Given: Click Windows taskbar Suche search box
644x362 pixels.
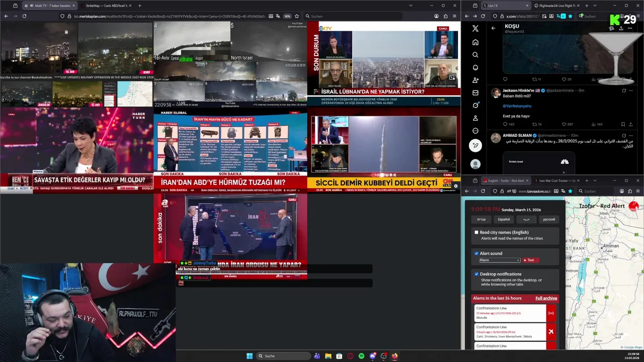Looking at the screenshot, I should point(283,356).
